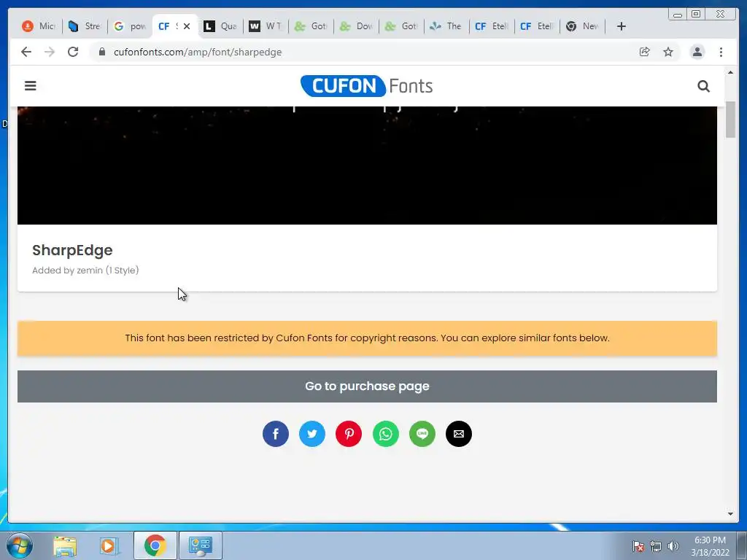Click the dark font preview image
The image size is (747, 560).
point(368,166)
